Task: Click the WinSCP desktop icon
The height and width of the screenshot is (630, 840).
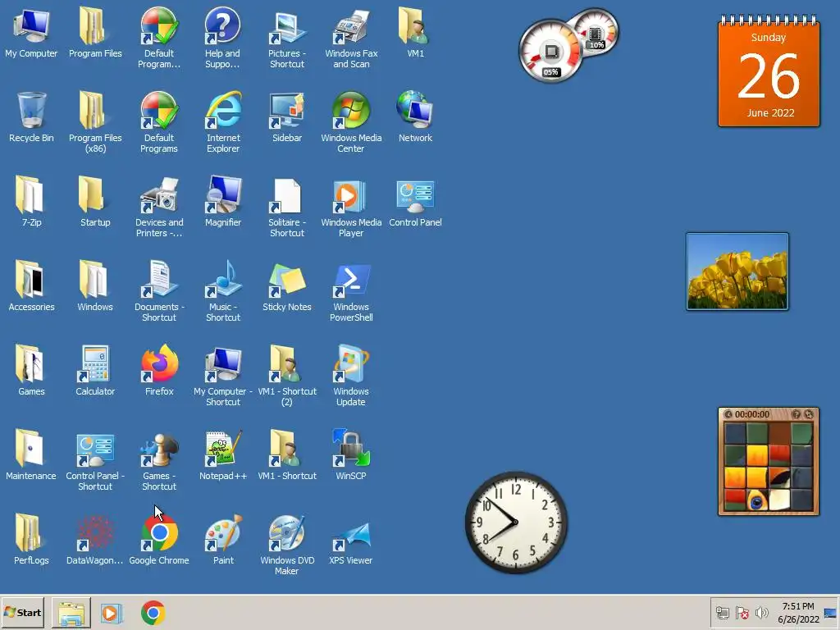Action: (x=351, y=456)
